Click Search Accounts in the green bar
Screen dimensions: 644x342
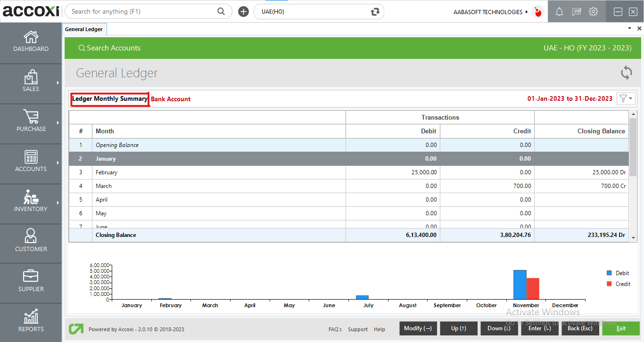[109, 48]
